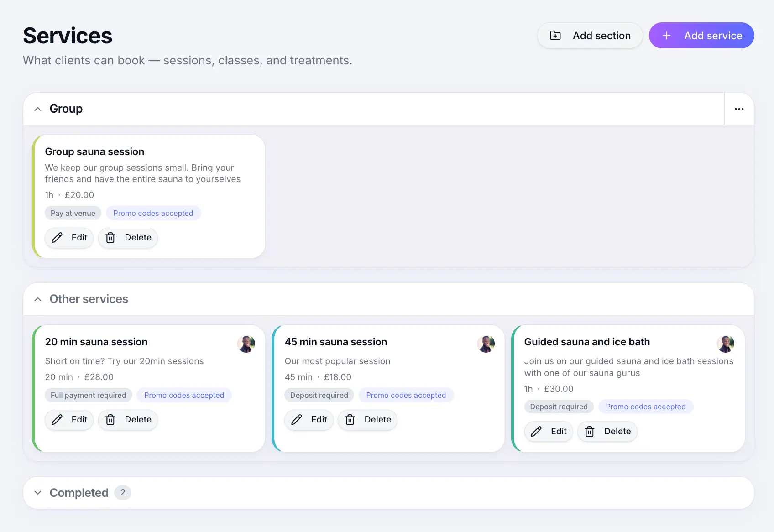The height and width of the screenshot is (532, 774).
Task: Click the trash icon on 45 min sauna session
Action: [350, 420]
